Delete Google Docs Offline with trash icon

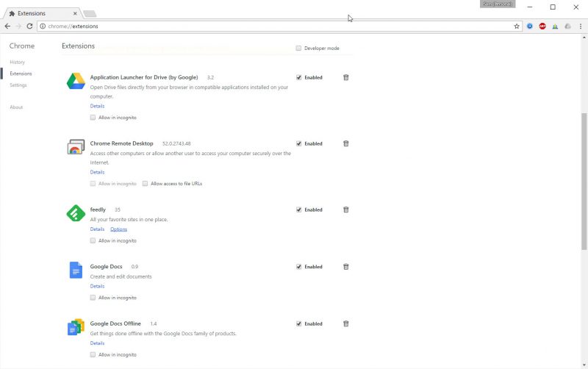tap(346, 323)
